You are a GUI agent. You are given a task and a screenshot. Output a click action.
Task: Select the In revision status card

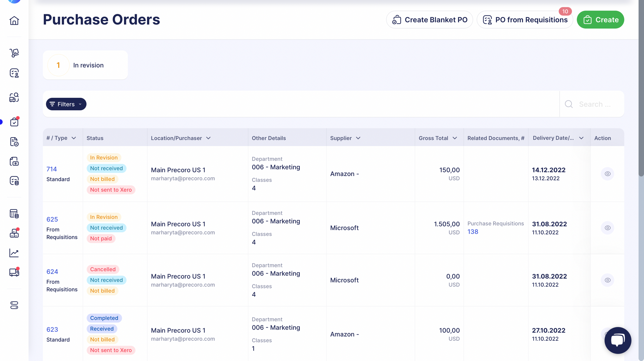pyautogui.click(x=85, y=65)
